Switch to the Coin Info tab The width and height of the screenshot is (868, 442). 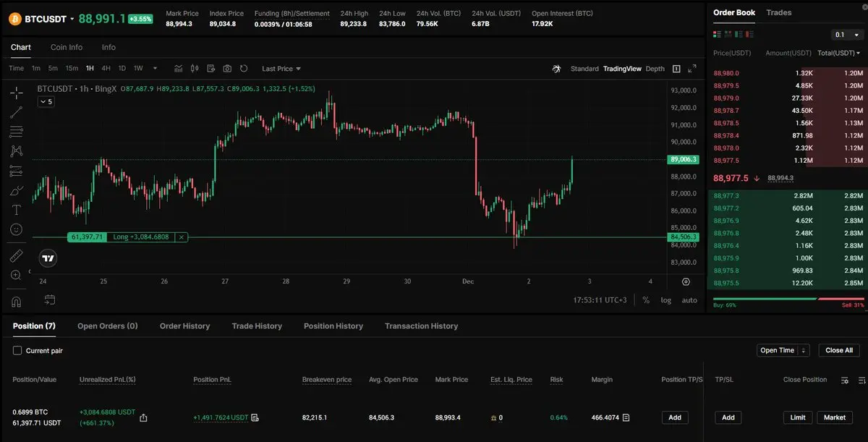67,47
